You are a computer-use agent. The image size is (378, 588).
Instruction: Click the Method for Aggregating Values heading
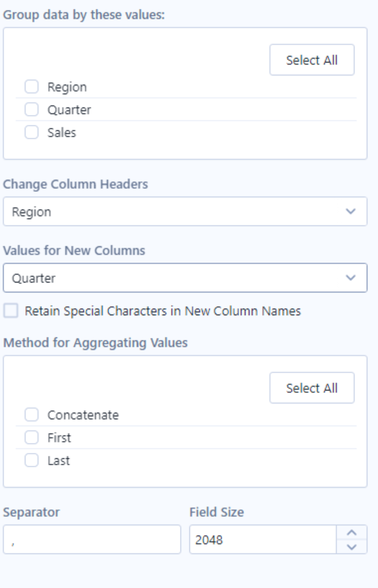pyautogui.click(x=96, y=343)
